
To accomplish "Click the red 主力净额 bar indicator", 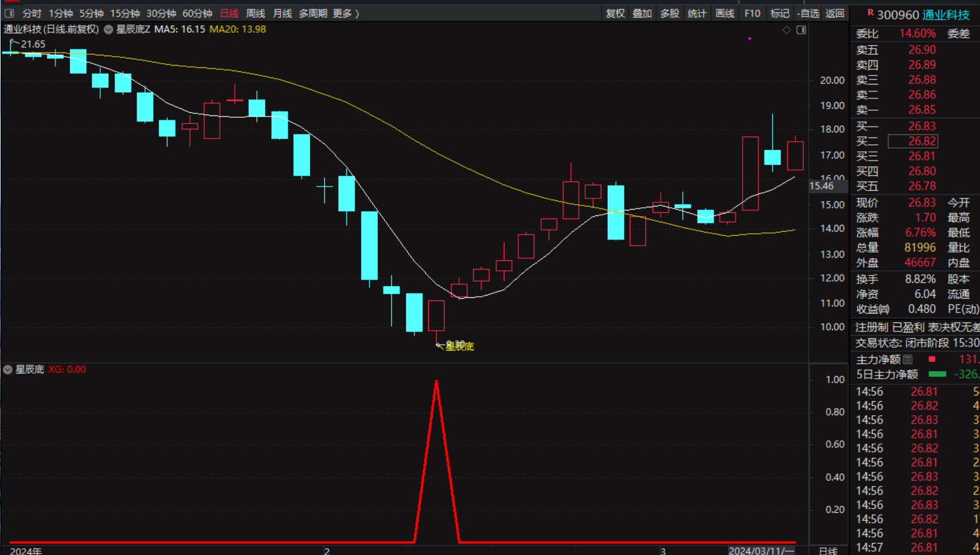I will pos(932,359).
